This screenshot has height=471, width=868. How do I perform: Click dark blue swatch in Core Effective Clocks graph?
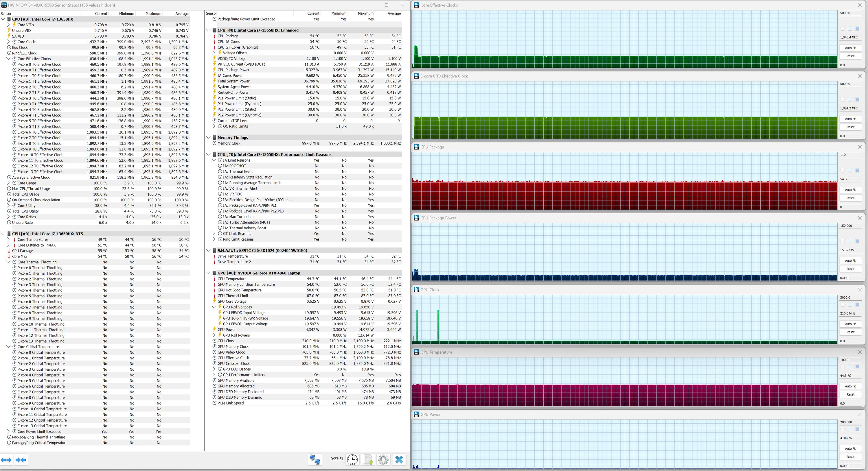tap(857, 29)
